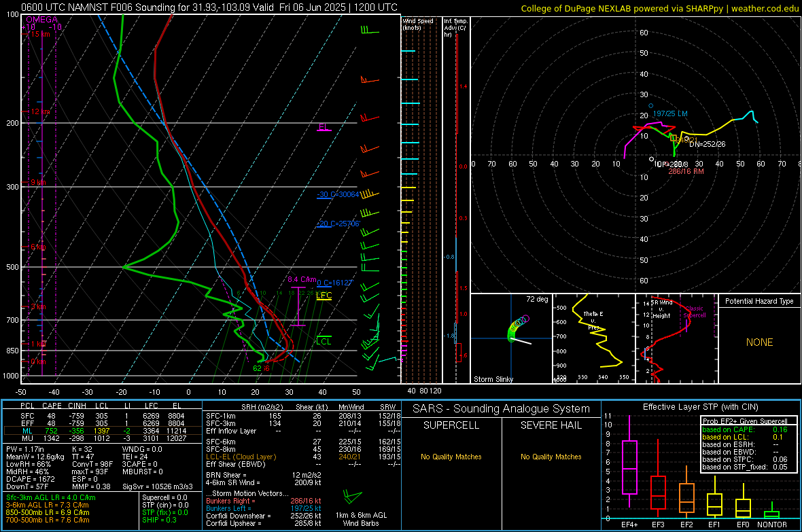
Task: Click No Quality Matches under SUPERCELL
Action: click(451, 457)
